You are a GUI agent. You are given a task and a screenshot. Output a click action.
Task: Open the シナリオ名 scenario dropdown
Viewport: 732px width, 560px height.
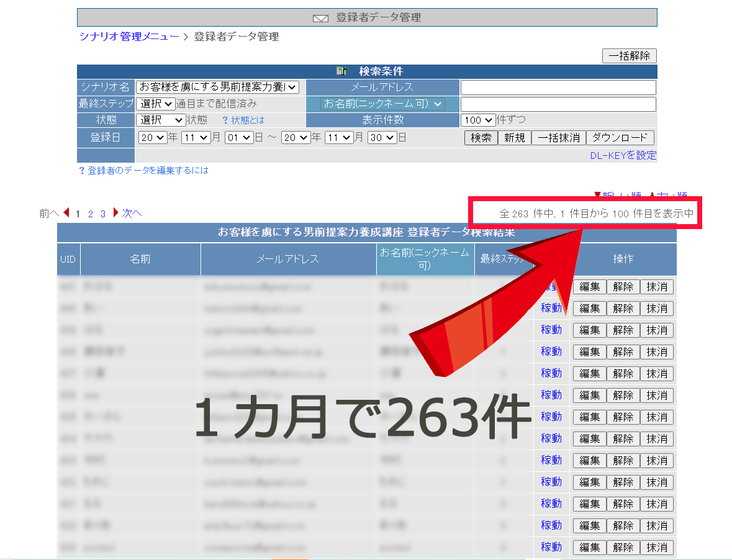click(x=217, y=88)
